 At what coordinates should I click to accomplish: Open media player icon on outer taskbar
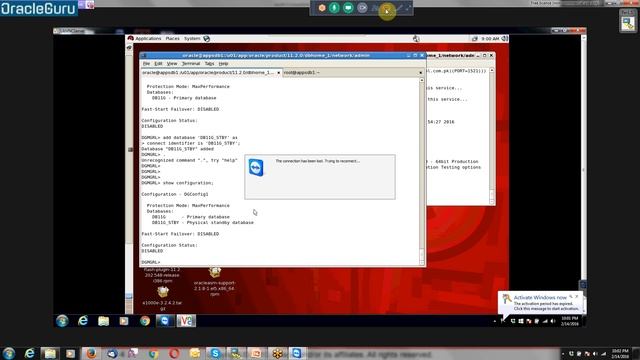pos(71,353)
